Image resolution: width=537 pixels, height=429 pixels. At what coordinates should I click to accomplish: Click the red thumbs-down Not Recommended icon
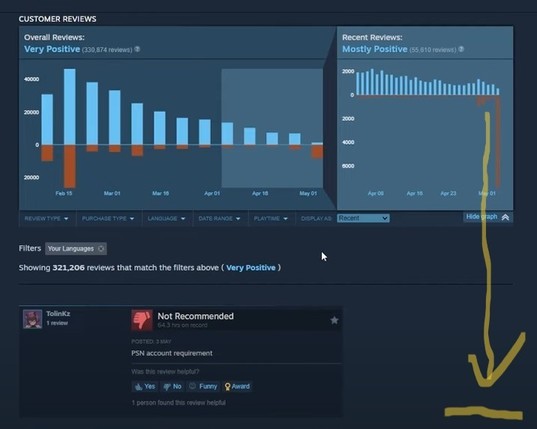point(142,320)
